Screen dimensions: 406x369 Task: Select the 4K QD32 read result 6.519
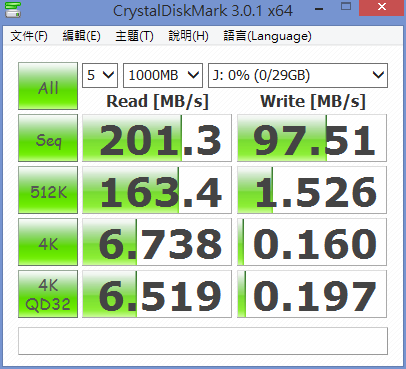coord(157,294)
